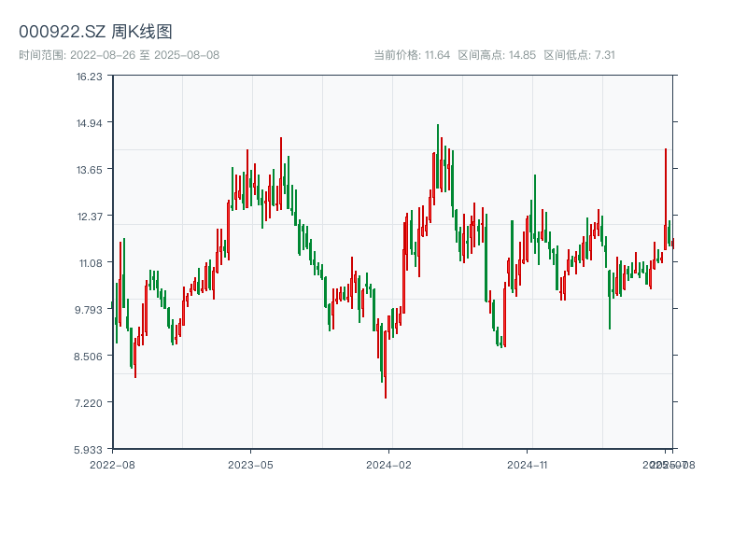
Task: Click the 当前价格 11.64 label
Action: coord(412,55)
